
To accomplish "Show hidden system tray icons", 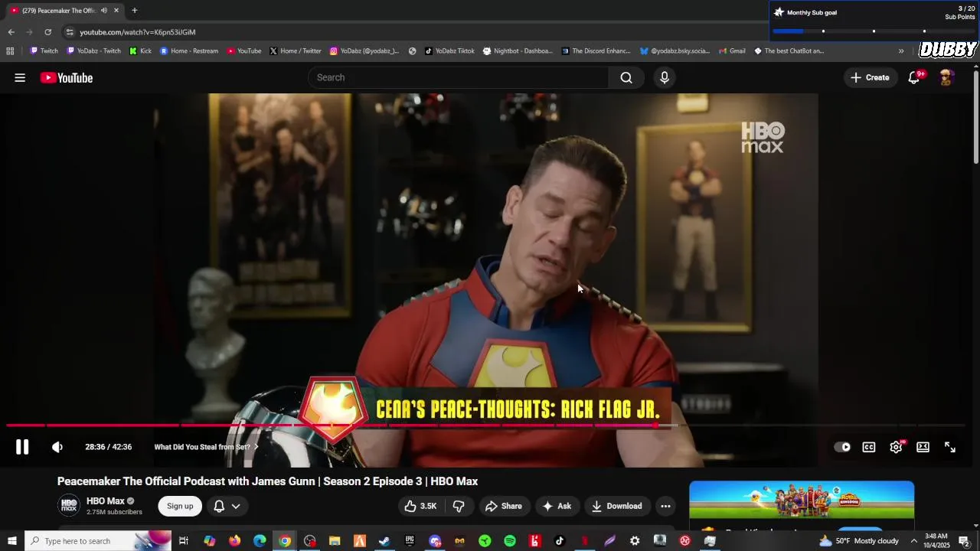I will click(x=913, y=541).
